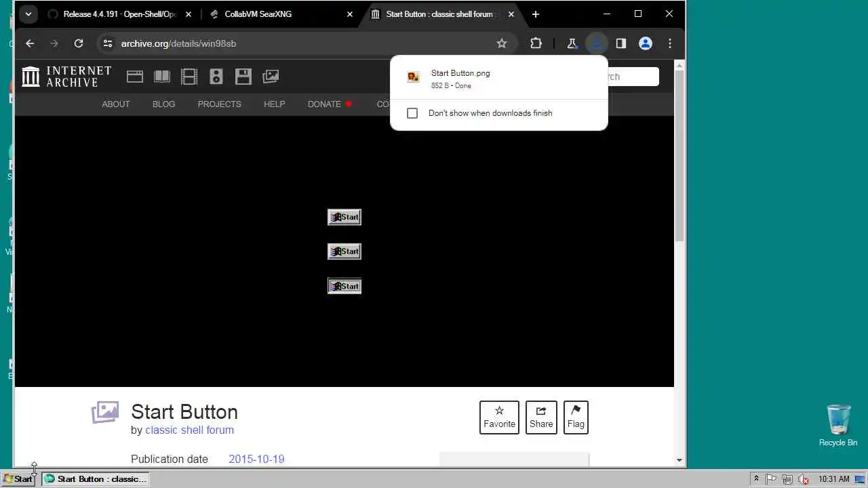The height and width of the screenshot is (488, 868).
Task: Close the CollabVM SearXNG tab
Action: coord(350,14)
